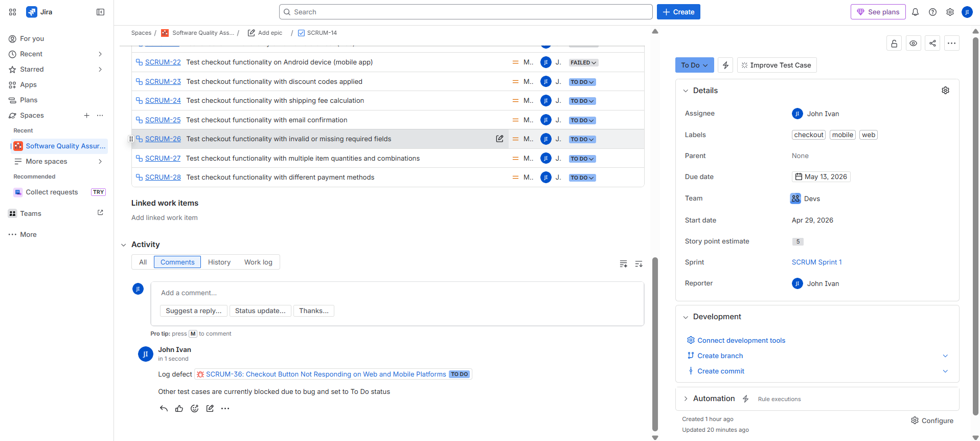
Task: Collapse the Activity section
Action: point(123,245)
